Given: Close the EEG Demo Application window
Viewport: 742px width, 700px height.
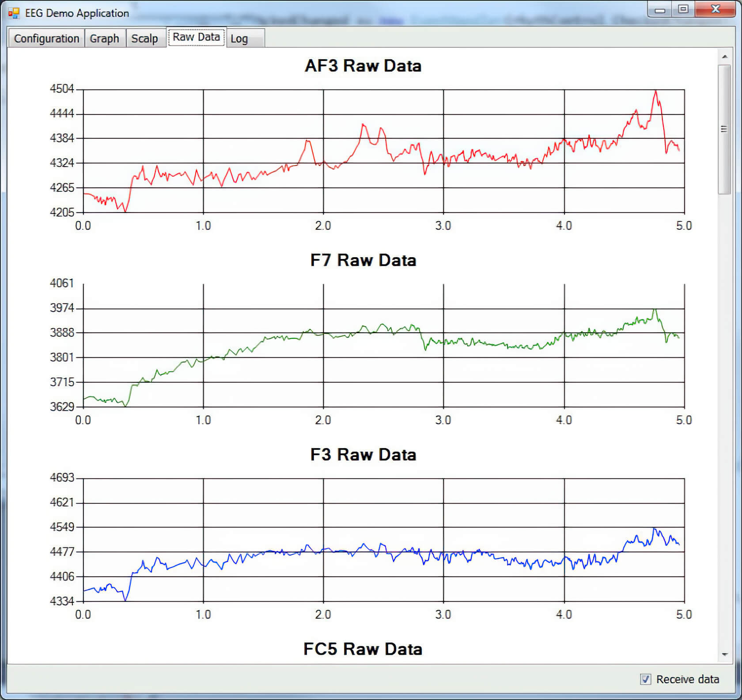Looking at the screenshot, I should (715, 10).
